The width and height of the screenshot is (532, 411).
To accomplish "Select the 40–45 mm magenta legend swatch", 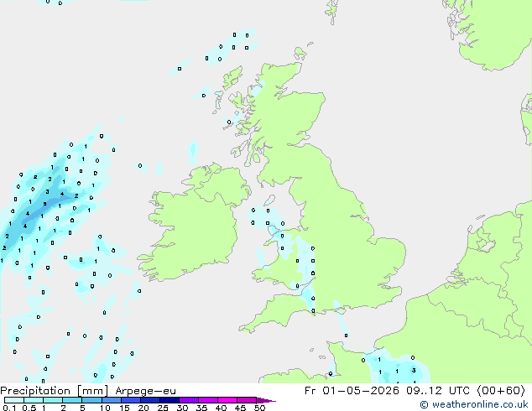I will pos(227,400).
